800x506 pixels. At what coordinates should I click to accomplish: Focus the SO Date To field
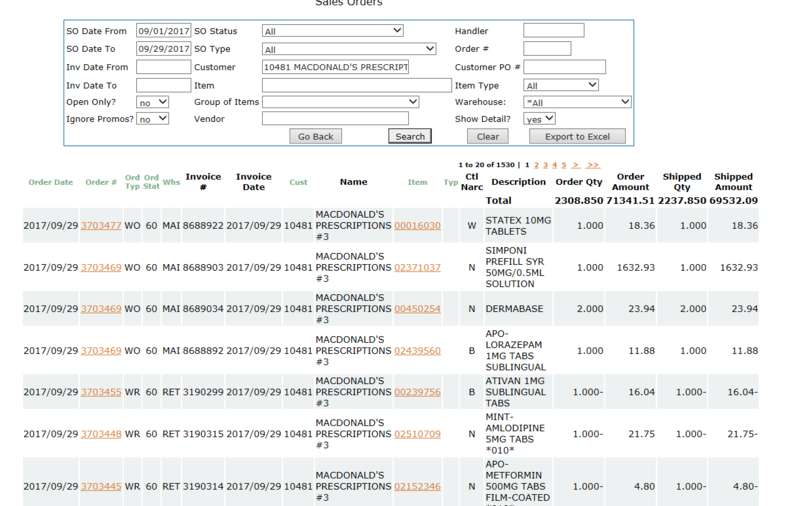coord(163,49)
